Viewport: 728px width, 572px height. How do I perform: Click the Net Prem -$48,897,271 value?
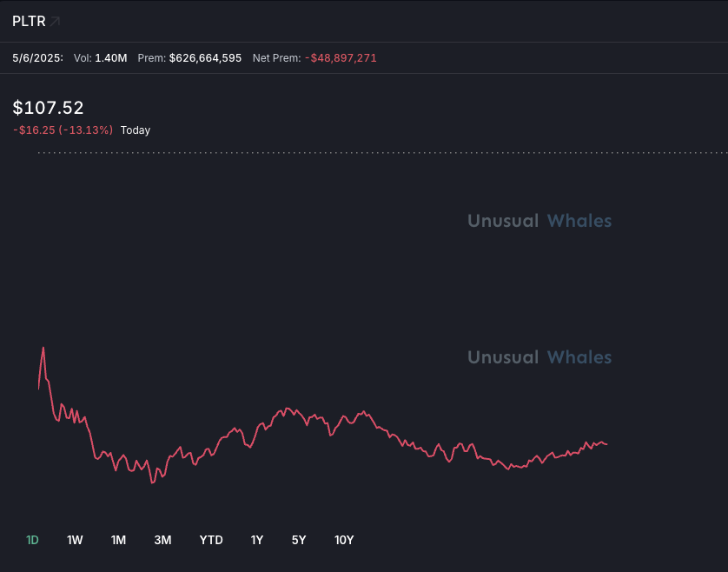(x=341, y=58)
